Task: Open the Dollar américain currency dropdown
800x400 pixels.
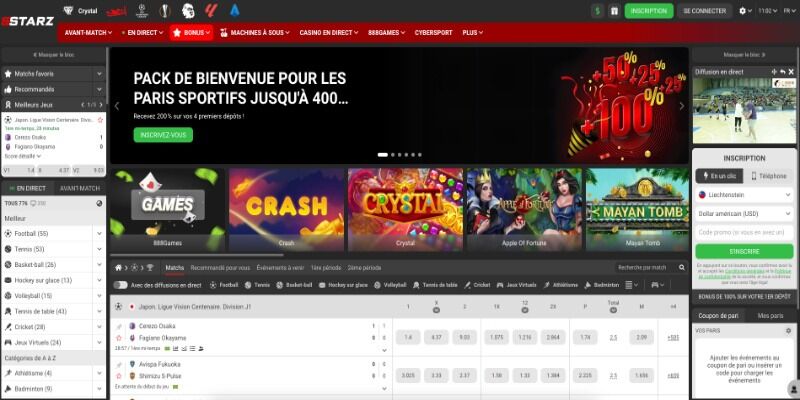Action: (x=744, y=214)
